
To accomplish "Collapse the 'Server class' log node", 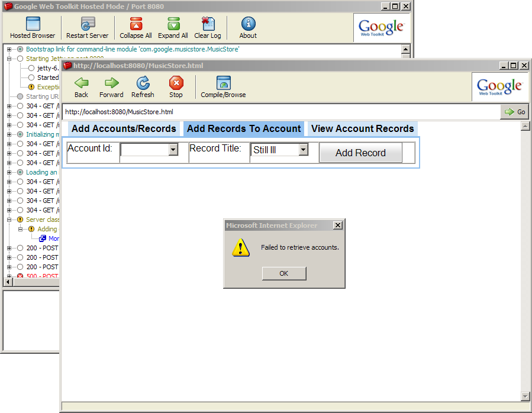I will point(9,220).
